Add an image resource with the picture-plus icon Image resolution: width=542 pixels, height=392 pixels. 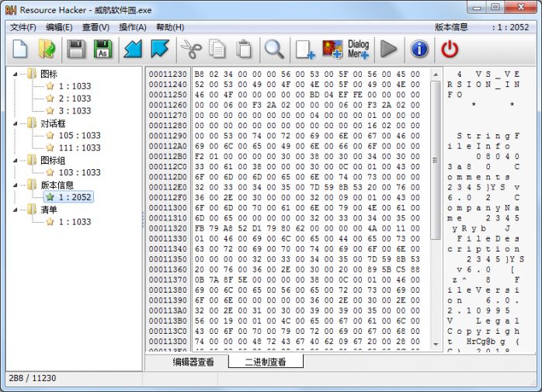click(332, 49)
